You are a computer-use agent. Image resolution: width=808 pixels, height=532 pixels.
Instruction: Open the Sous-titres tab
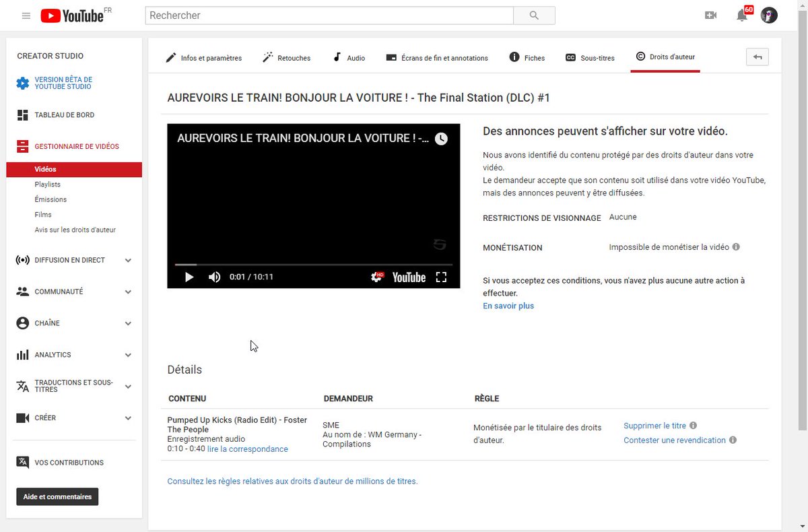click(x=590, y=58)
